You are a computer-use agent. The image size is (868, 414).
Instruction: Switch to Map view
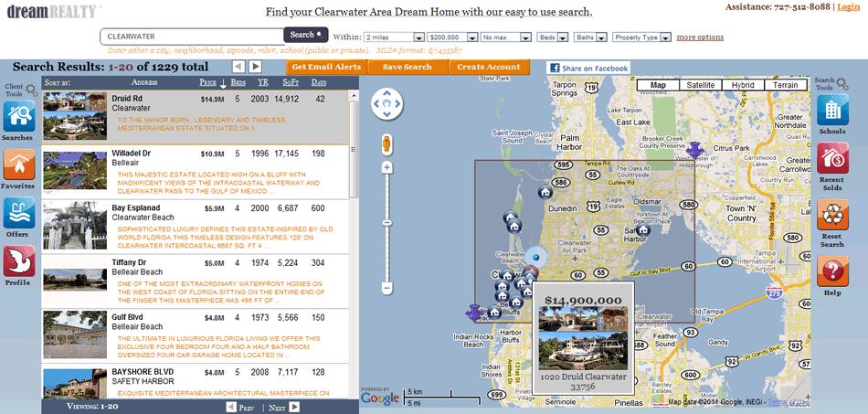[x=658, y=85]
